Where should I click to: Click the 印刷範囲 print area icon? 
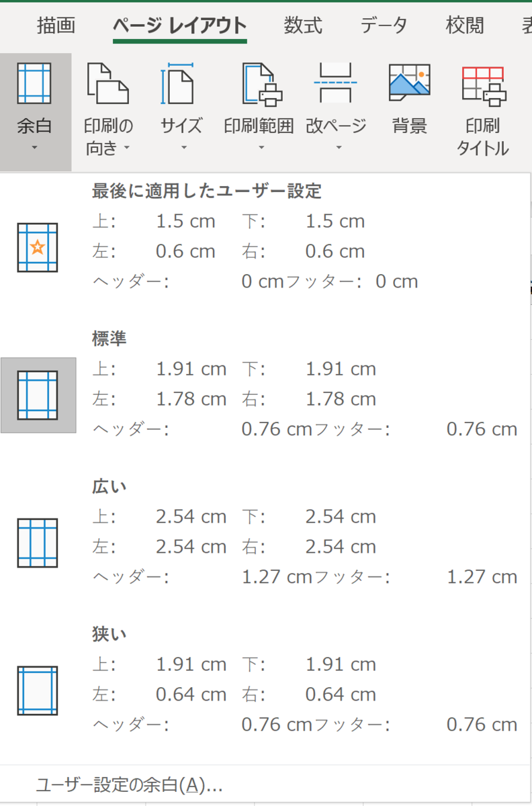pos(263,84)
